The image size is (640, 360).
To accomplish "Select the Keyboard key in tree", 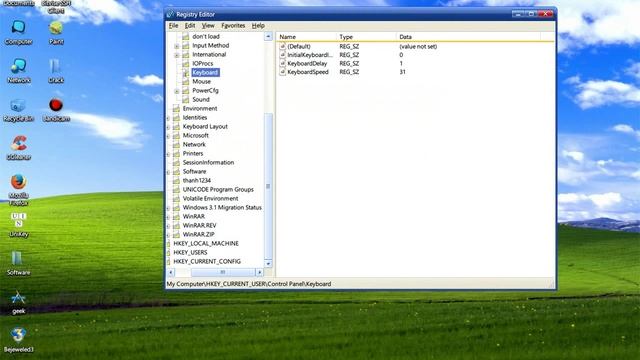I will point(205,73).
